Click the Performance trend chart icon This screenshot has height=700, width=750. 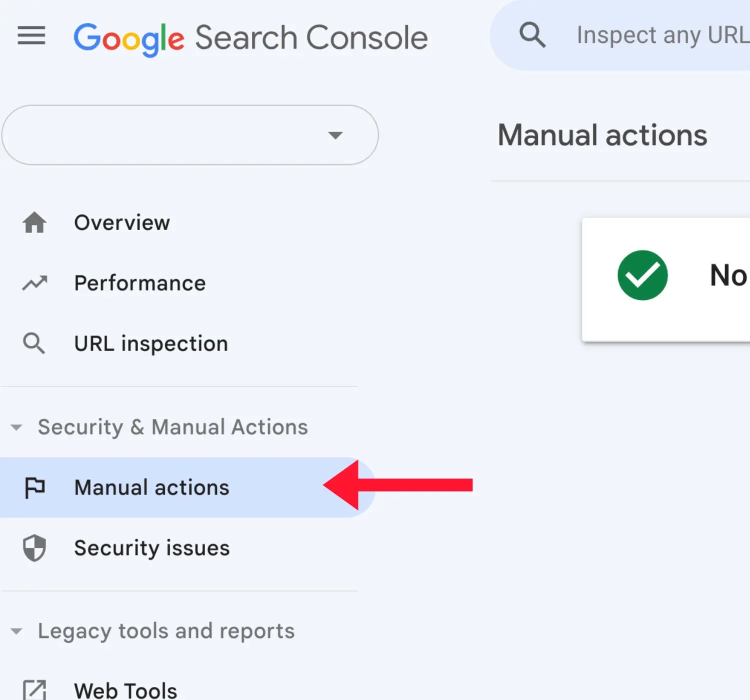point(33,283)
